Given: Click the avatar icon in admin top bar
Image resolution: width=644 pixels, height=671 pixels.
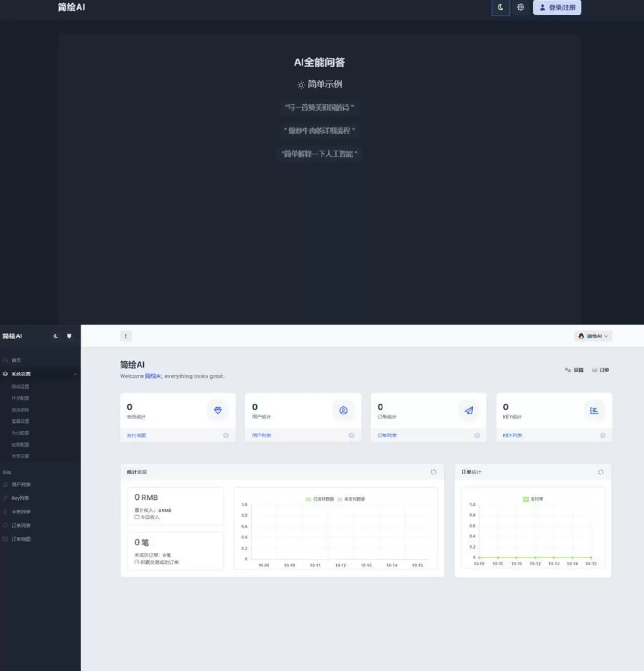Looking at the screenshot, I should [581, 336].
